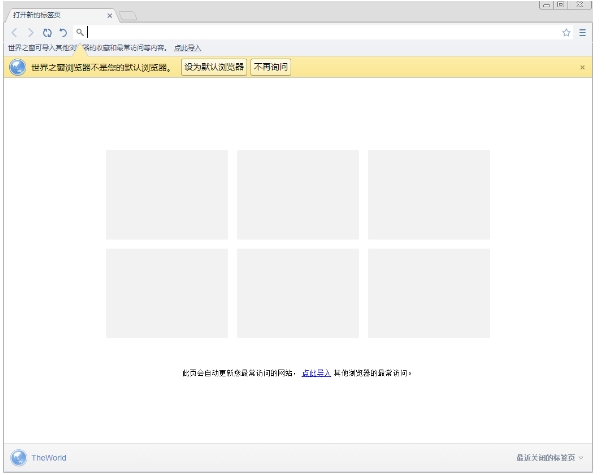Maximize the browser window

(561, 5)
